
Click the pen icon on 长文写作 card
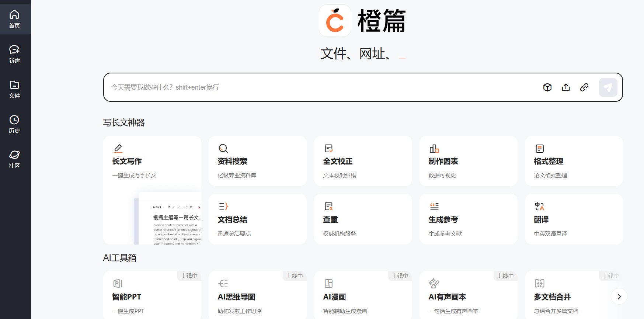point(118,149)
